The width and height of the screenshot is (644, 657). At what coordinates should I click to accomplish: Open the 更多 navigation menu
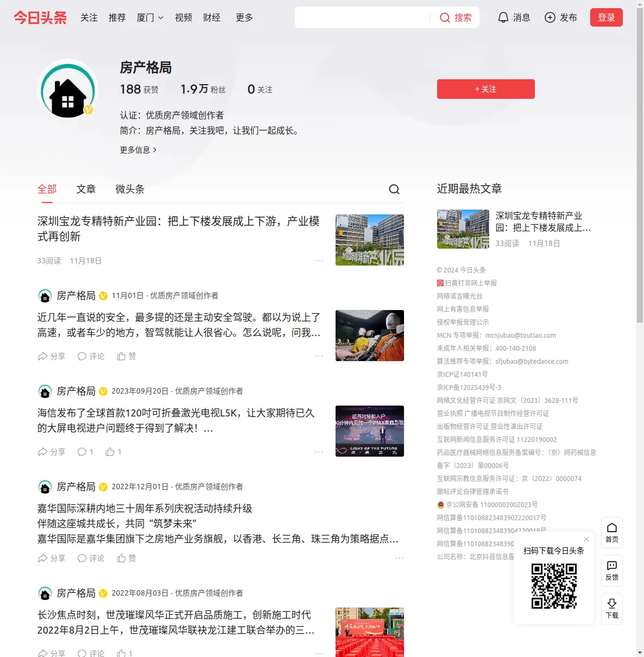244,17
